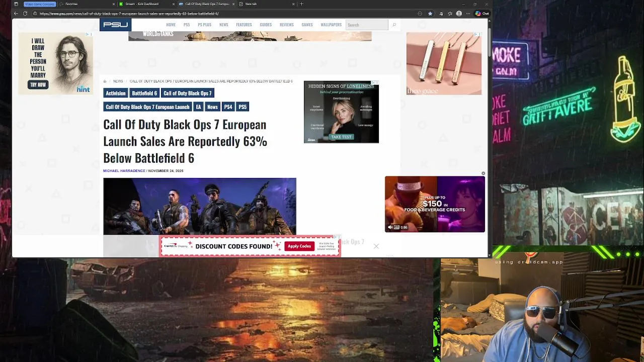Open the GAMES menu item
Image resolution: width=644 pixels, height=362 pixels.
(307, 25)
